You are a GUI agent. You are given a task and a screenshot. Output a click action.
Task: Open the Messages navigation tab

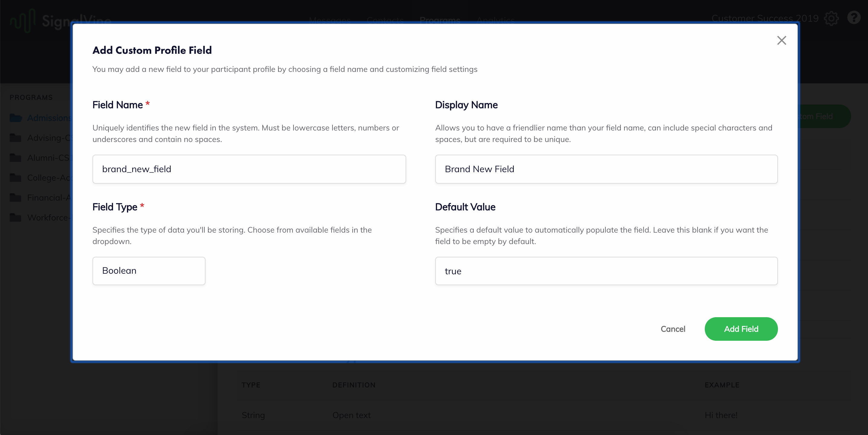(x=329, y=20)
